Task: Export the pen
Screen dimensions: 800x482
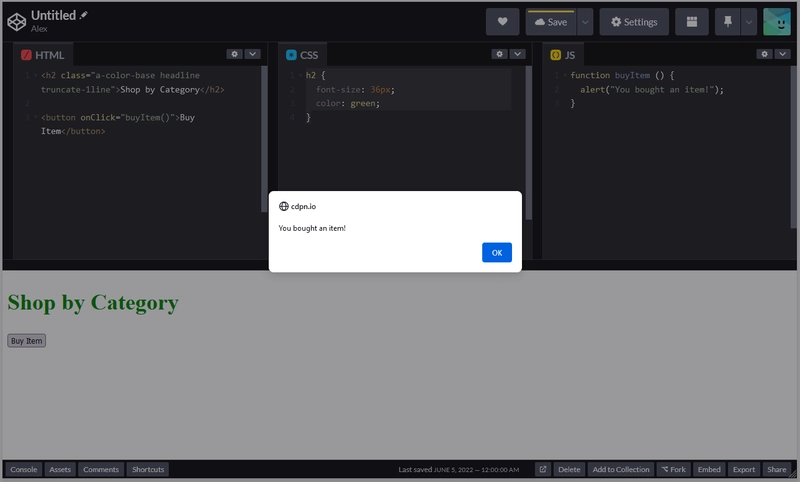Action: click(744, 469)
